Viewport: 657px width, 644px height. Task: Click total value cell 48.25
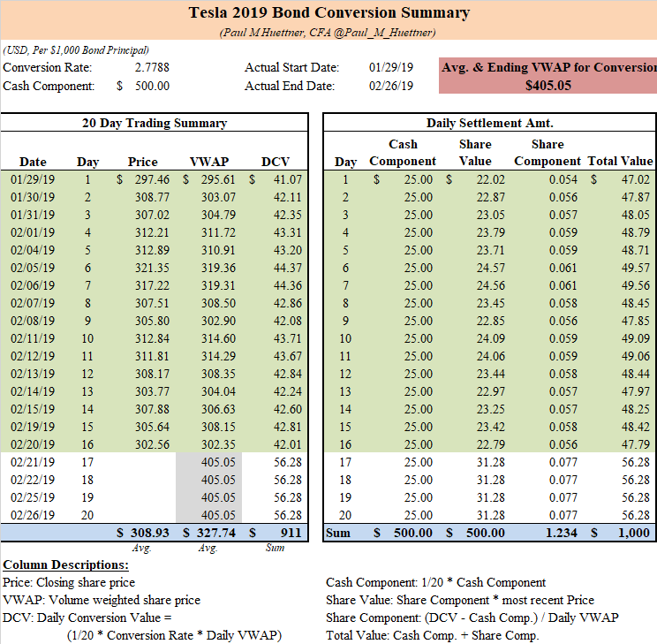click(636, 409)
